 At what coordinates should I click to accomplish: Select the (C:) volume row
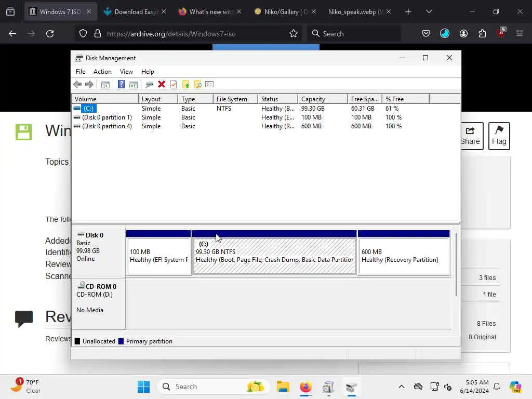tap(250, 109)
